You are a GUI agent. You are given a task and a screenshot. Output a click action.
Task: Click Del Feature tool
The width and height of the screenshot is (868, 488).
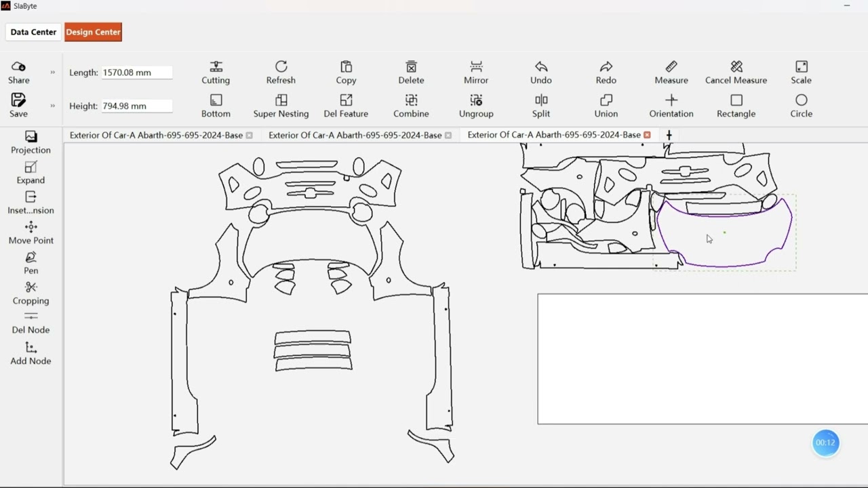346,106
